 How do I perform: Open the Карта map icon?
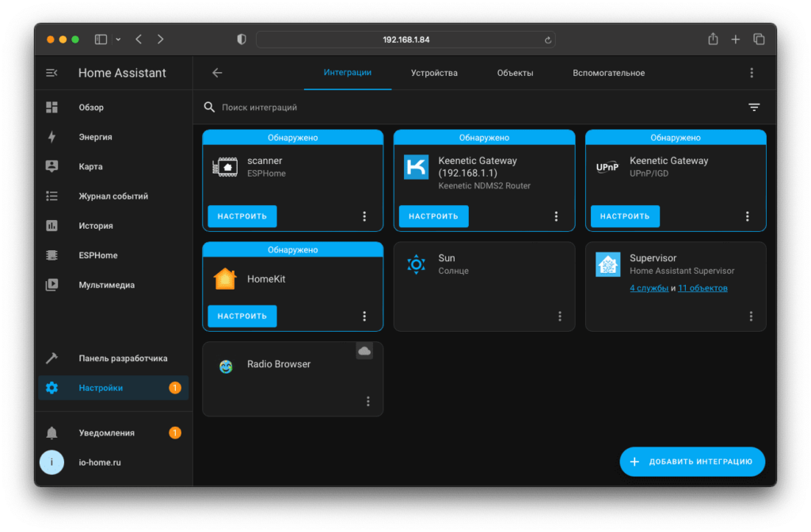click(51, 166)
